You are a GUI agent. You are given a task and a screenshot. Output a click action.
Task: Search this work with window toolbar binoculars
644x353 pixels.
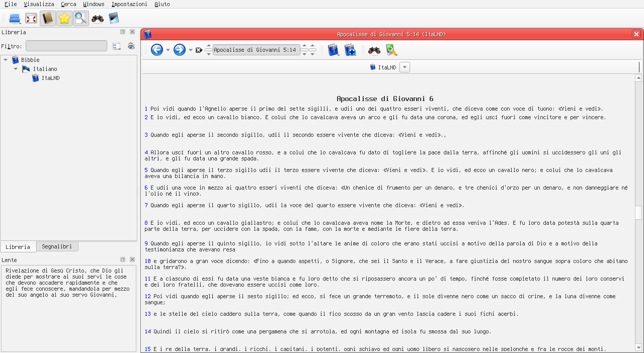click(374, 50)
